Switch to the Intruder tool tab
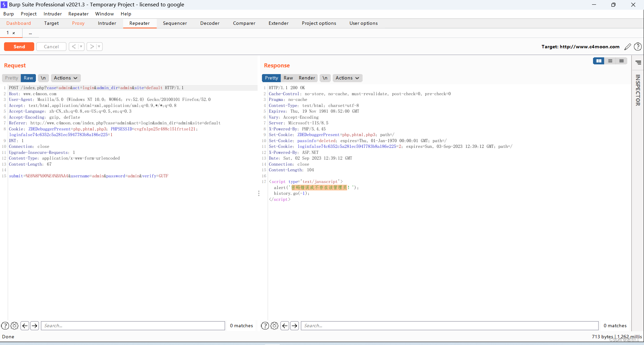This screenshot has height=345, width=644. (107, 23)
